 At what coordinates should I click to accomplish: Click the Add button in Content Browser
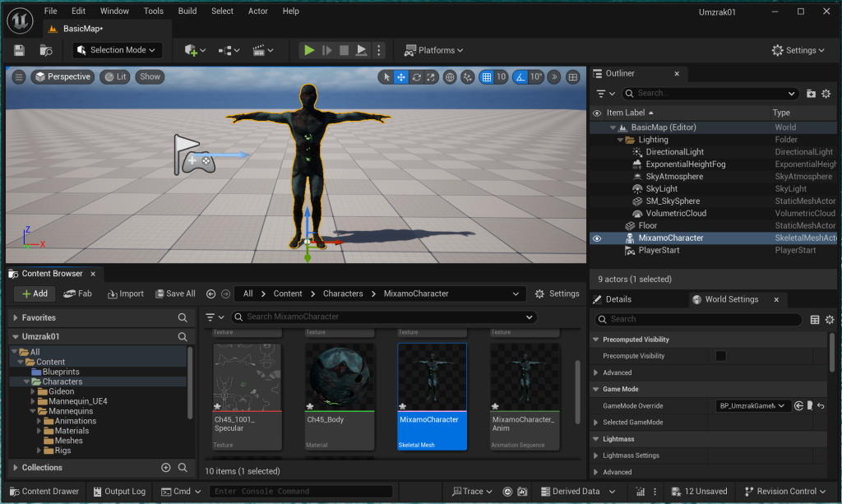35,294
